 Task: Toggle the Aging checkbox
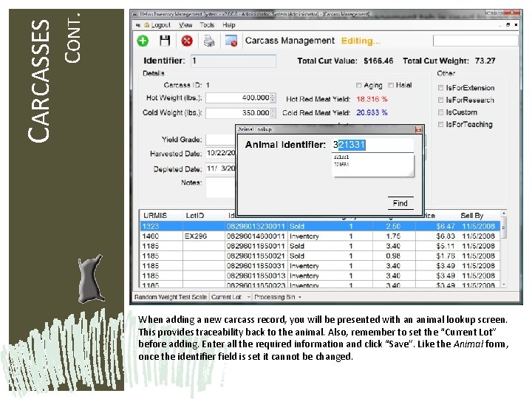(x=358, y=85)
